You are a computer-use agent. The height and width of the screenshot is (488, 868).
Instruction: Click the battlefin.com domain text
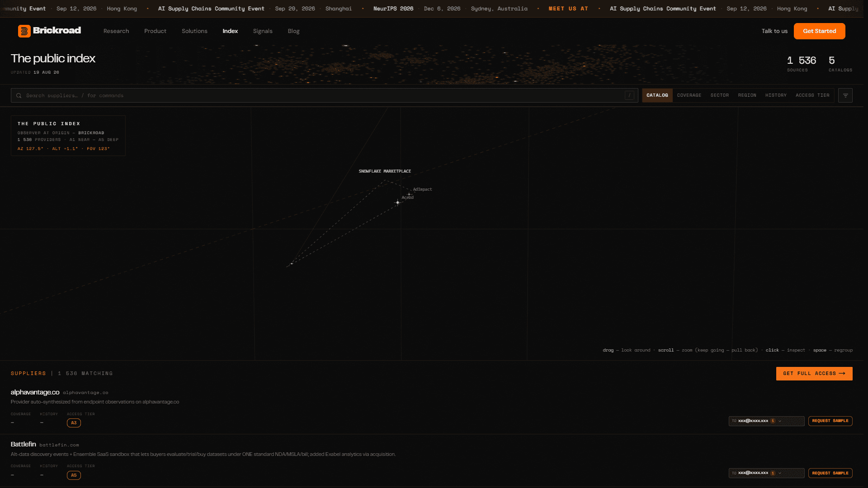click(x=59, y=445)
